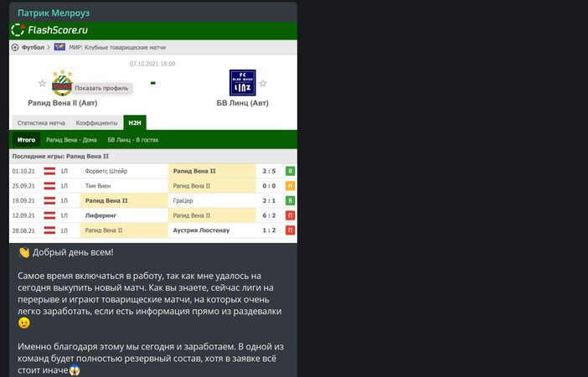The height and width of the screenshot is (377, 588).
Task: Open sender name Патрик Мелроуз
Action: pos(54,13)
